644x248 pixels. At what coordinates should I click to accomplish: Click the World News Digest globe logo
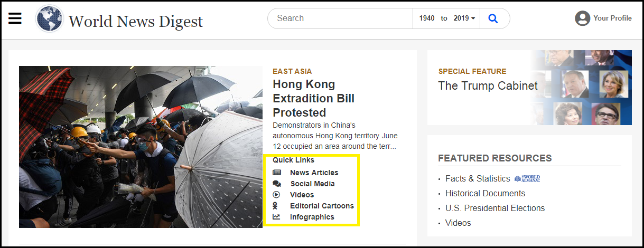click(x=49, y=19)
